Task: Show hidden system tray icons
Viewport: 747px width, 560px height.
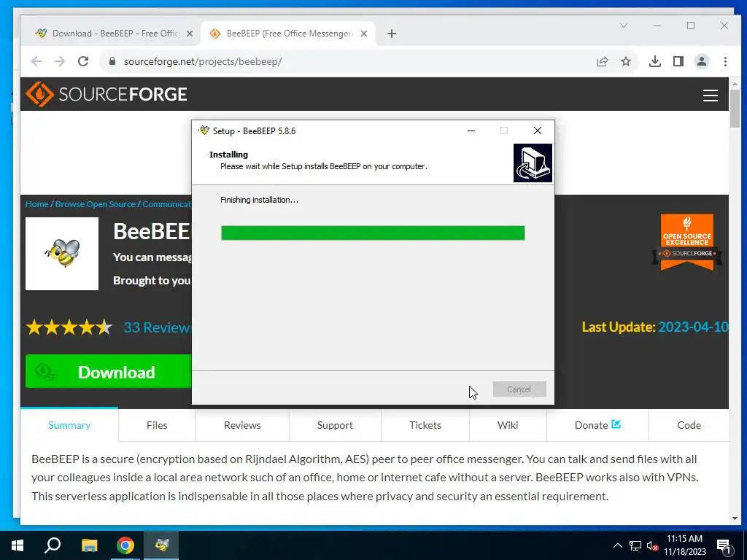Action: tap(617, 545)
